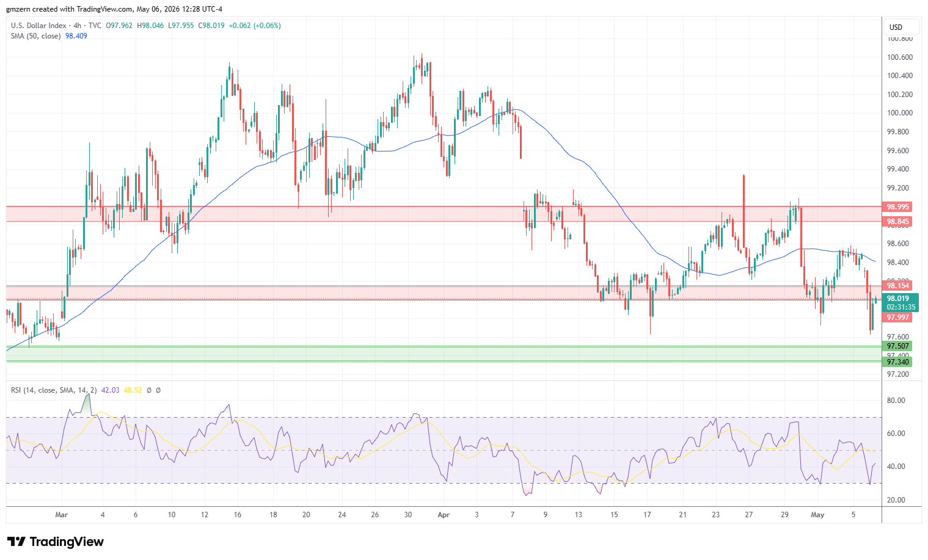928x560 pixels.
Task: Click the 100.600 price axis value
Action: point(900,57)
